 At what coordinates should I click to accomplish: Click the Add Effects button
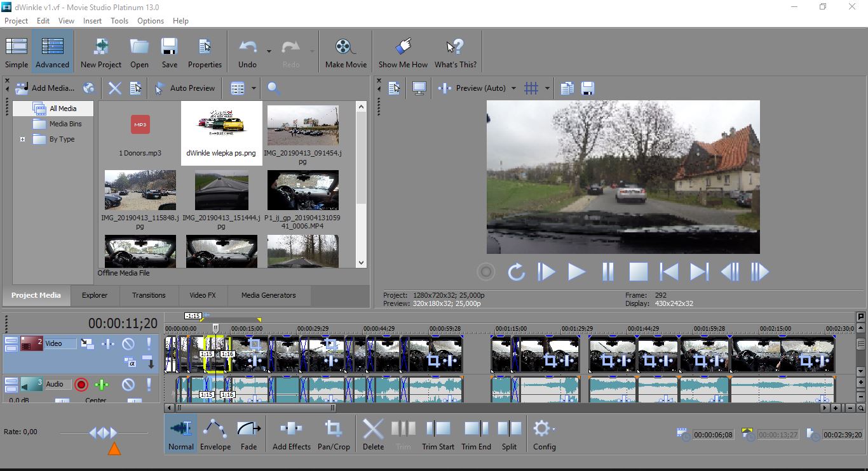pos(292,434)
